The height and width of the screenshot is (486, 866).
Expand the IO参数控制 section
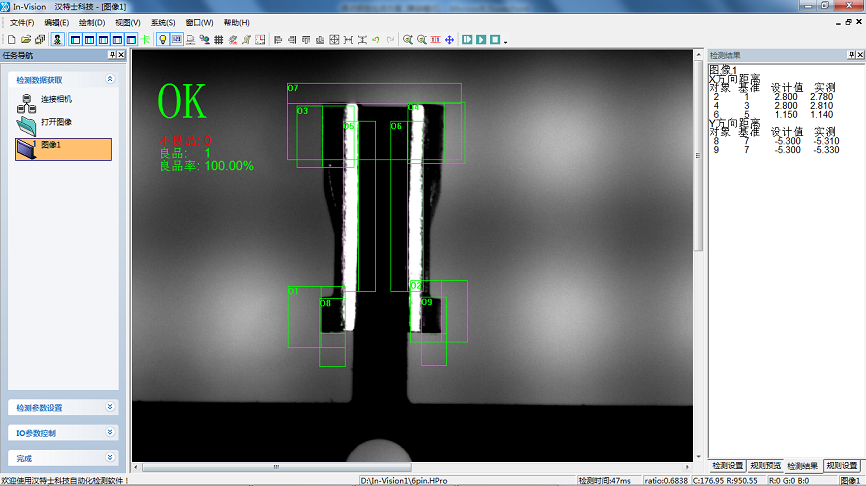(109, 433)
